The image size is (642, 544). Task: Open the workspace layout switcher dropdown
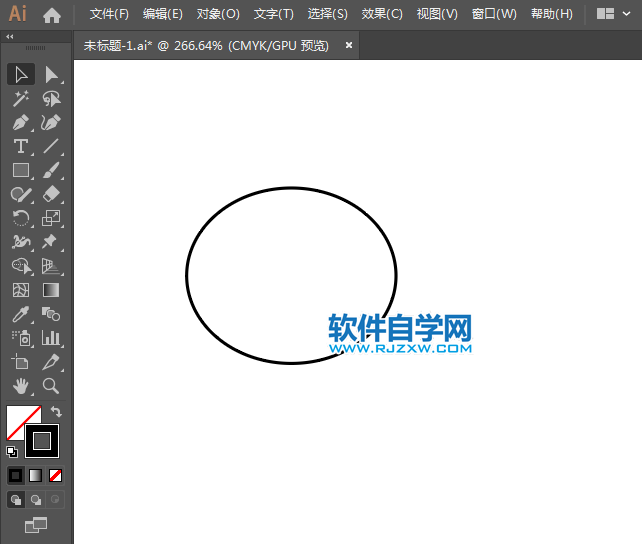click(x=614, y=14)
